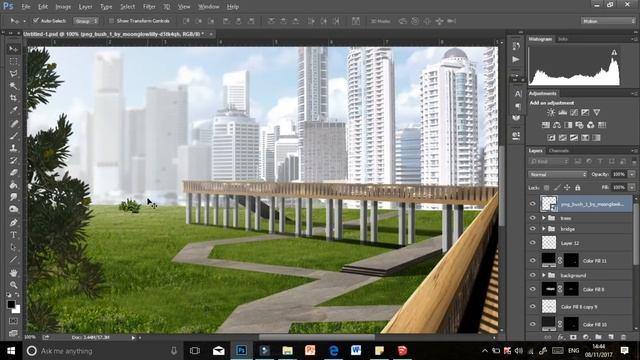Select the Hand tool
Viewport: 640px width, 360px height.
pos(13,272)
